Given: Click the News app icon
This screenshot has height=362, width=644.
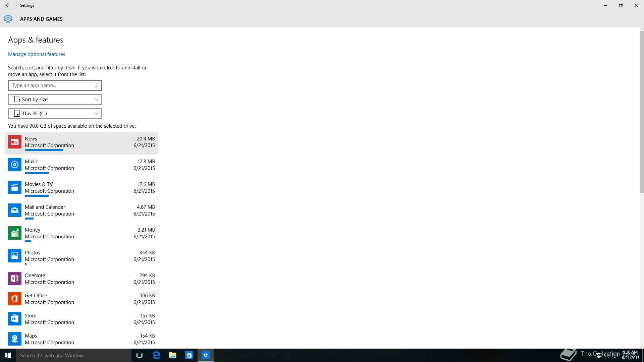Looking at the screenshot, I should [x=15, y=142].
